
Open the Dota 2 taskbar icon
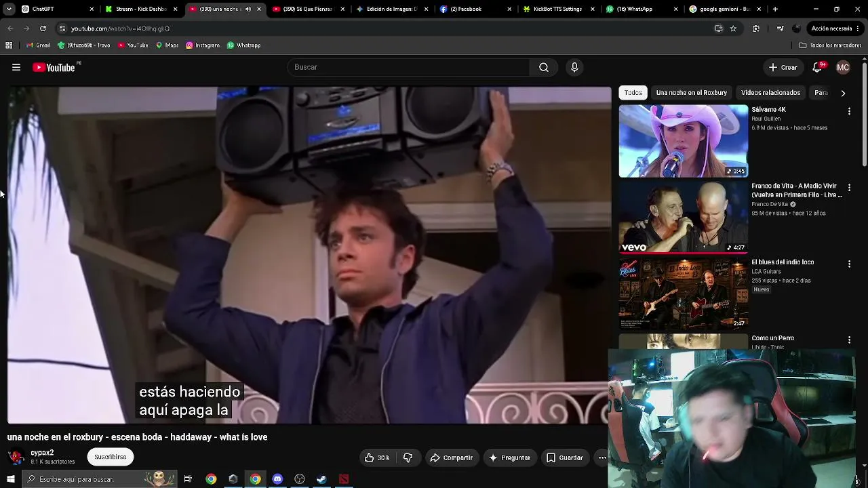point(344,479)
